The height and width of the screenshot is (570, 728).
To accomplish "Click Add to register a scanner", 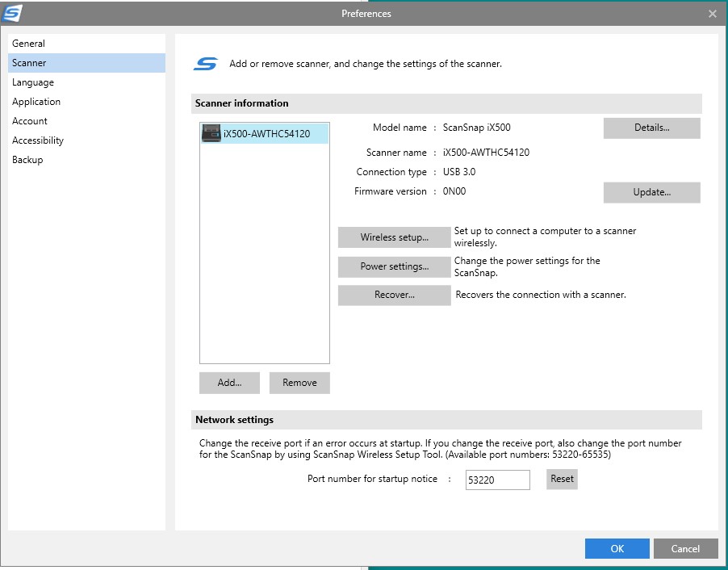I will (229, 383).
